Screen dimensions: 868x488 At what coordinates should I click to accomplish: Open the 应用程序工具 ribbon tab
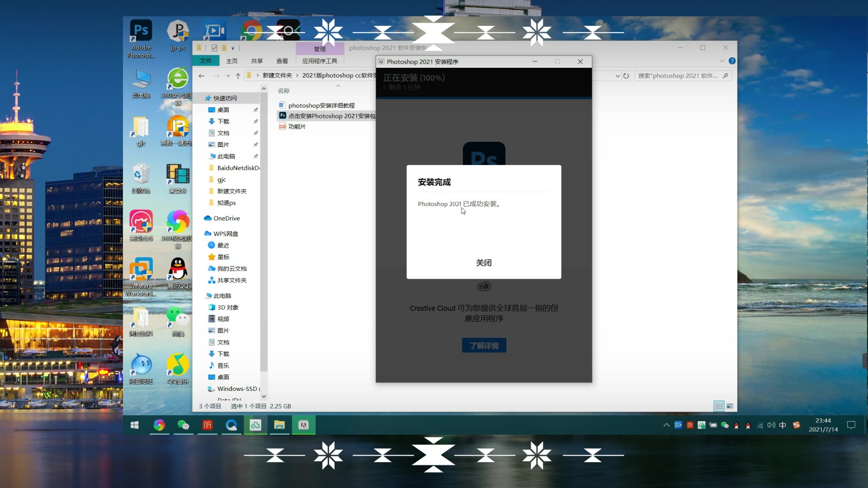click(320, 61)
